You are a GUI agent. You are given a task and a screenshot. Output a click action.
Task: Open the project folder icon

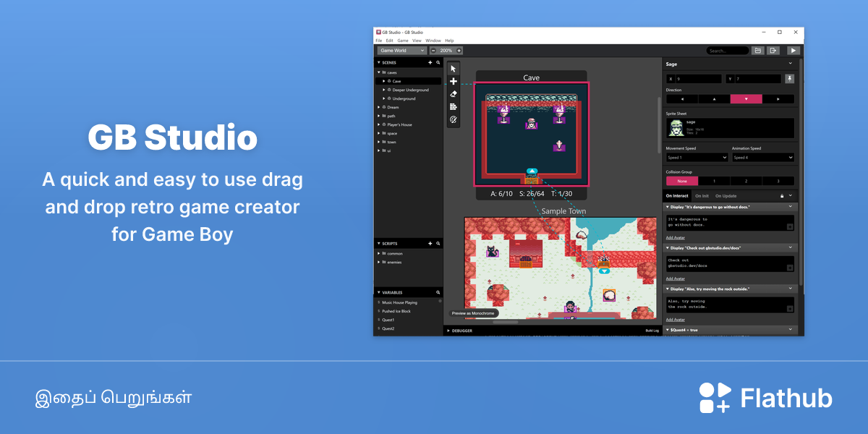click(757, 51)
